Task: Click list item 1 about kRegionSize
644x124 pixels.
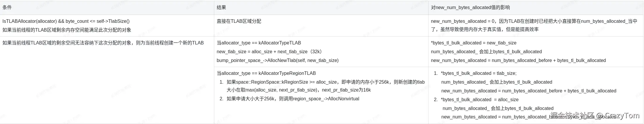Action: [x=325, y=82]
